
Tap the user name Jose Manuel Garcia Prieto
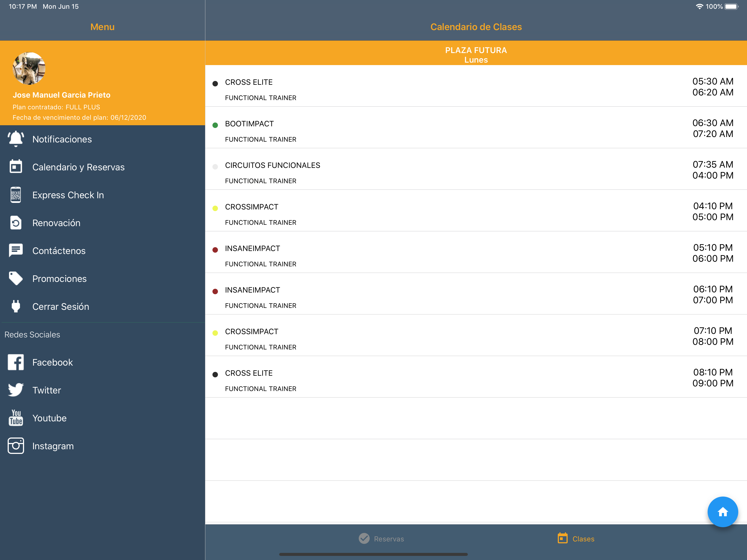(x=62, y=95)
